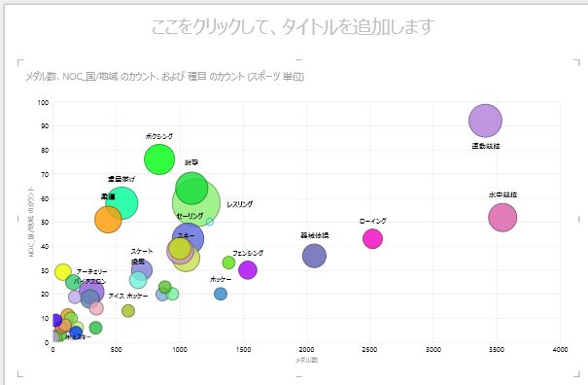Click the placeholder to add a title
The width and height of the screenshot is (588, 385).
click(x=293, y=27)
